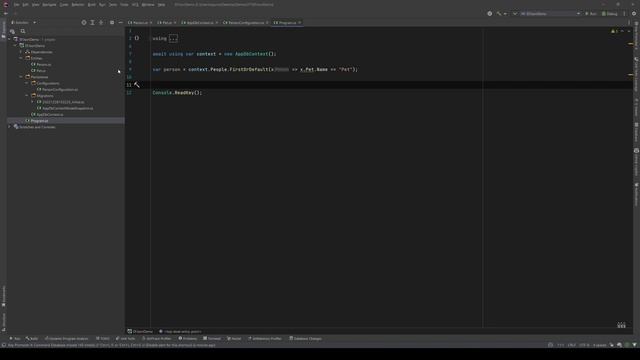Screen dimensions: 640x360
Task: Click the Explorer vertical tab on left edge
Action: coord(4,30)
